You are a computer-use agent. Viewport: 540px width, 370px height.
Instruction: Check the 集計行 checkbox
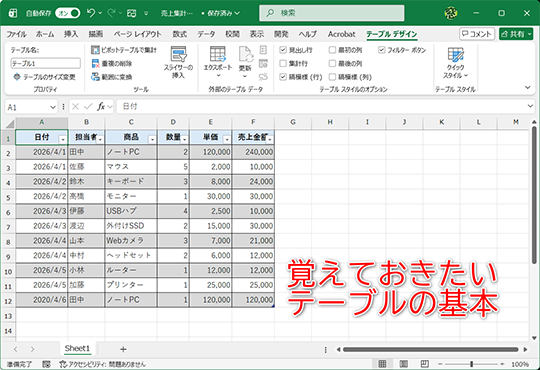[283, 63]
